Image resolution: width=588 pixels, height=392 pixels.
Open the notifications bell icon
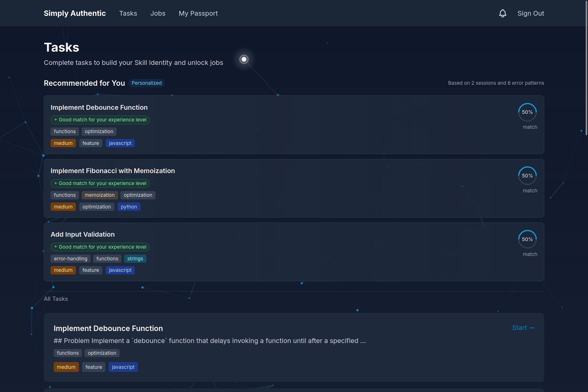(503, 13)
